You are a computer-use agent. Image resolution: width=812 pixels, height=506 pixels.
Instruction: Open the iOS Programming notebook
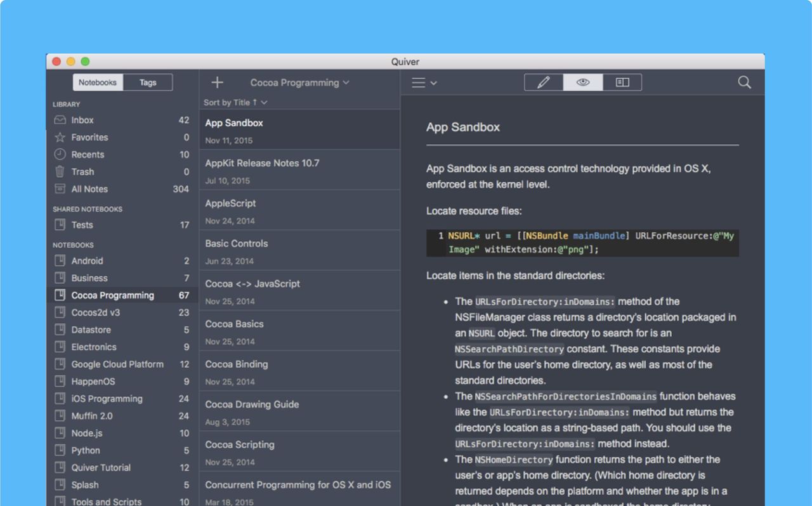pyautogui.click(x=107, y=399)
